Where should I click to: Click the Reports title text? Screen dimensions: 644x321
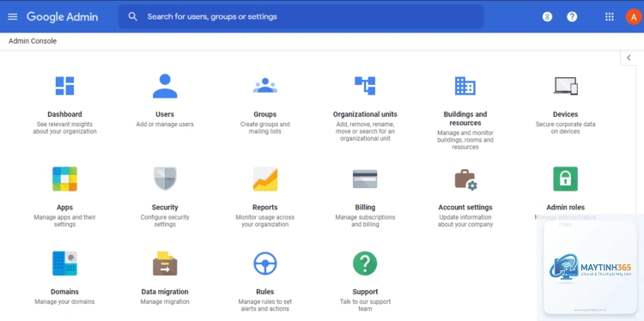[265, 208]
